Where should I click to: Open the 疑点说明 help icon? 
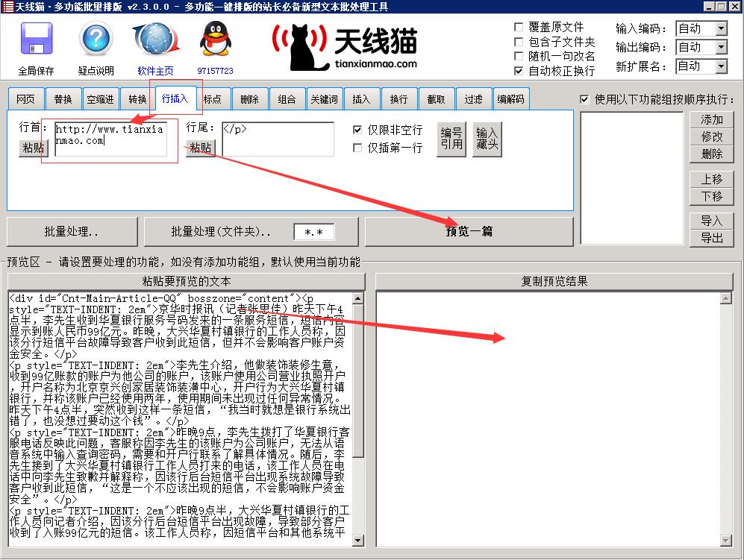pyautogui.click(x=96, y=39)
